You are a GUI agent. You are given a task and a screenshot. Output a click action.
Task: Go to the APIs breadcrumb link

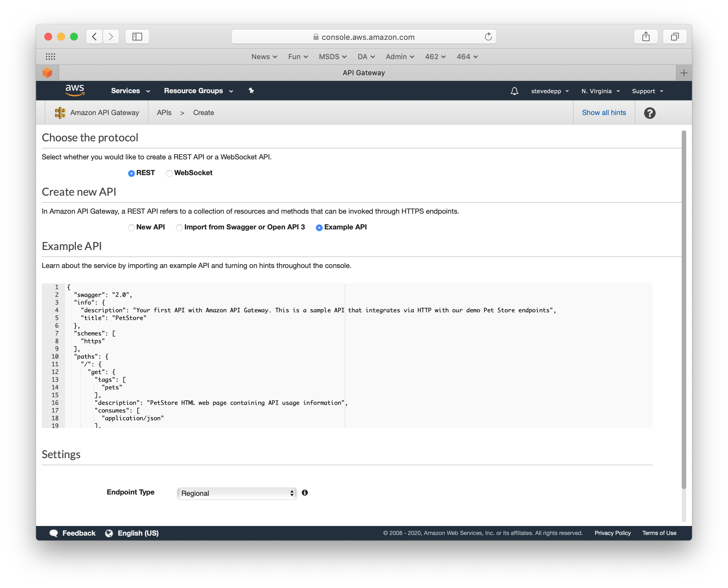(x=164, y=113)
